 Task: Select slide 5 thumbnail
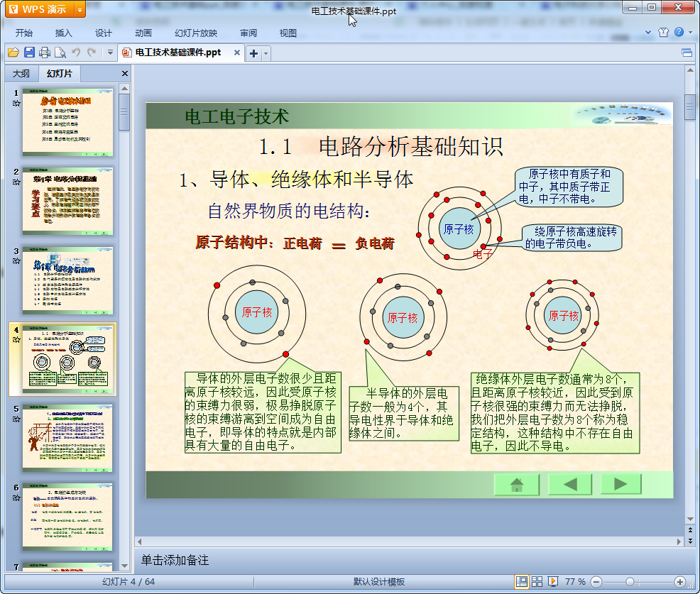pos(68,439)
